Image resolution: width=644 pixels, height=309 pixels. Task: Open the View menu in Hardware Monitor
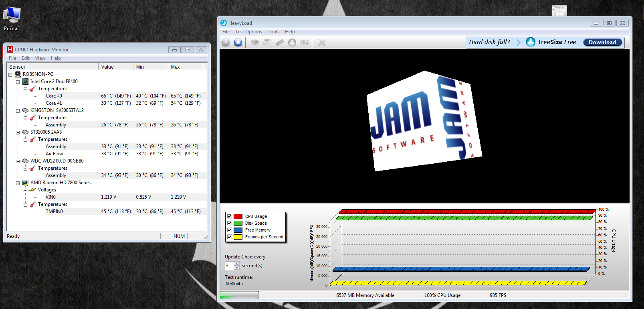point(40,58)
